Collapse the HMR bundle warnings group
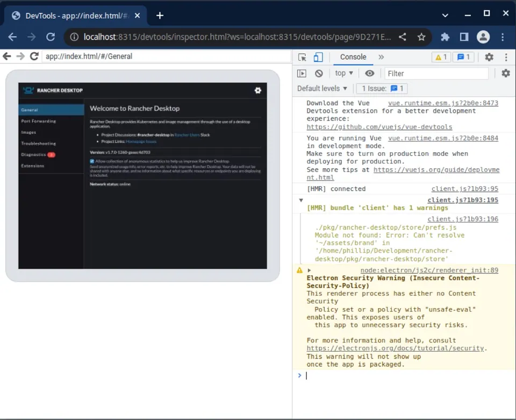 (x=301, y=200)
